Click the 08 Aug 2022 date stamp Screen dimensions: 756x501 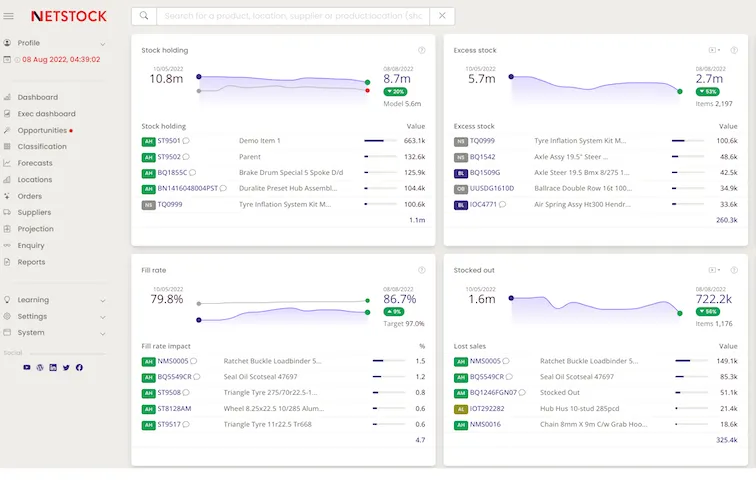point(61,60)
